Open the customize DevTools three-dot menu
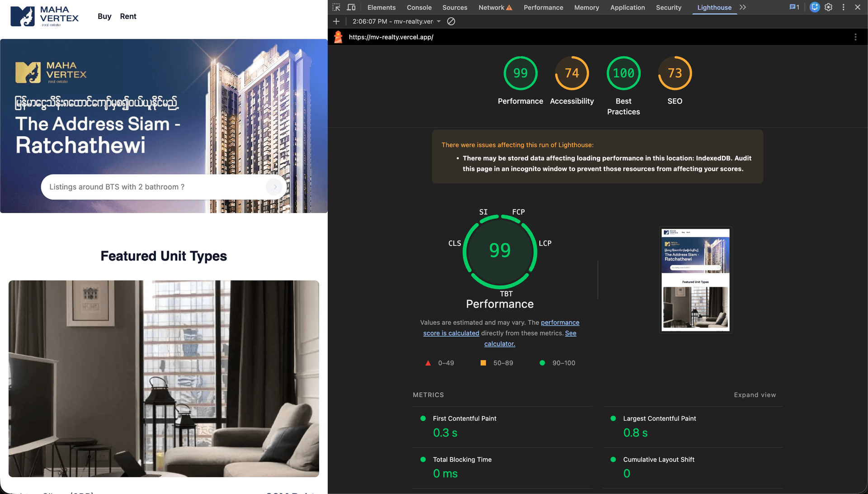Image resolution: width=868 pixels, height=494 pixels. (x=843, y=7)
